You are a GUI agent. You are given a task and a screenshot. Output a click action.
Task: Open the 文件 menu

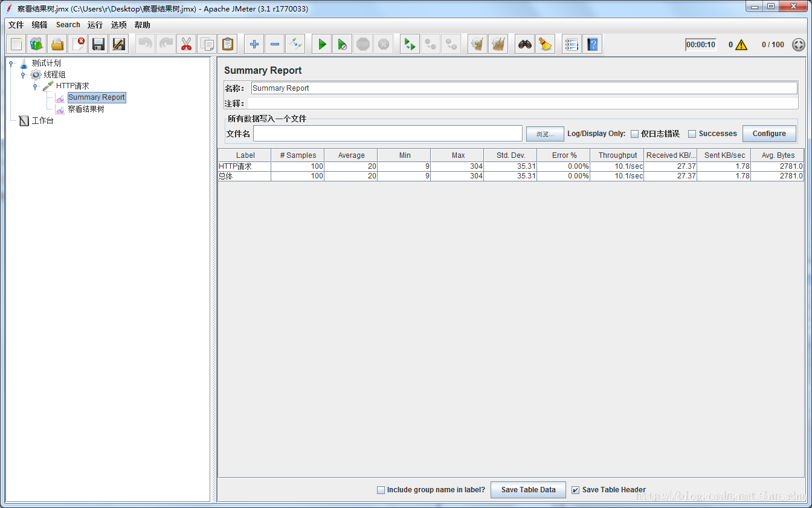[x=16, y=25]
